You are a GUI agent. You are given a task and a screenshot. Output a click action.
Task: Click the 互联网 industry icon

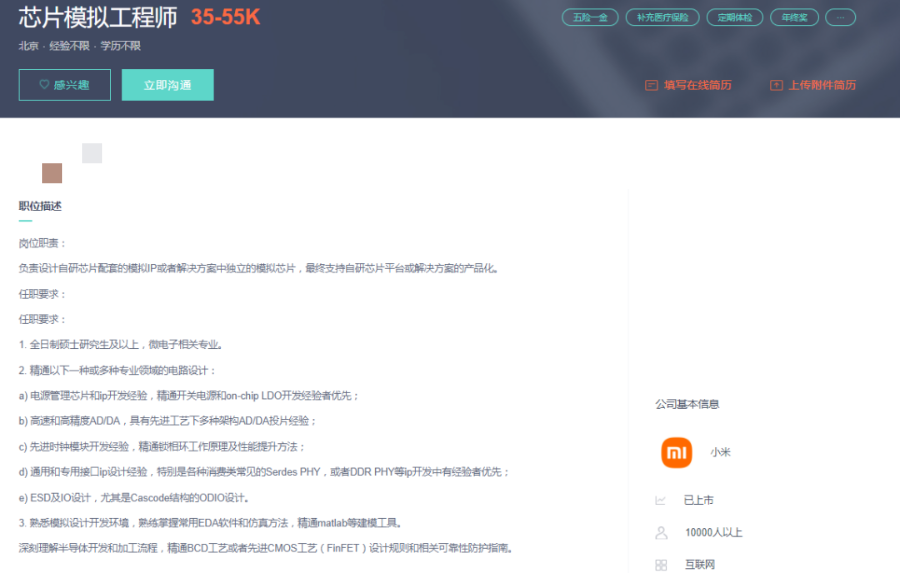[x=661, y=565]
